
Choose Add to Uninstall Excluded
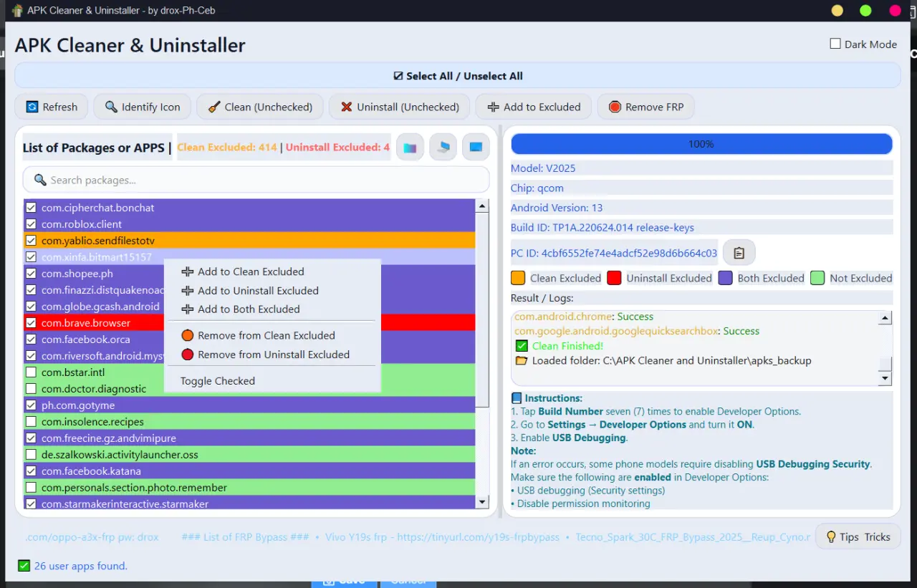coord(272,291)
